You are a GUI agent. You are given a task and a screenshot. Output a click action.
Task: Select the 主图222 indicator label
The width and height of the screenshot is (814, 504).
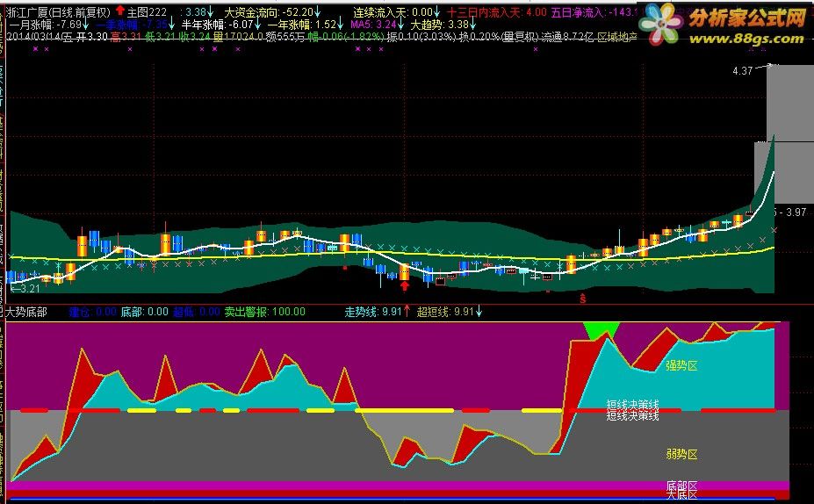coord(148,12)
